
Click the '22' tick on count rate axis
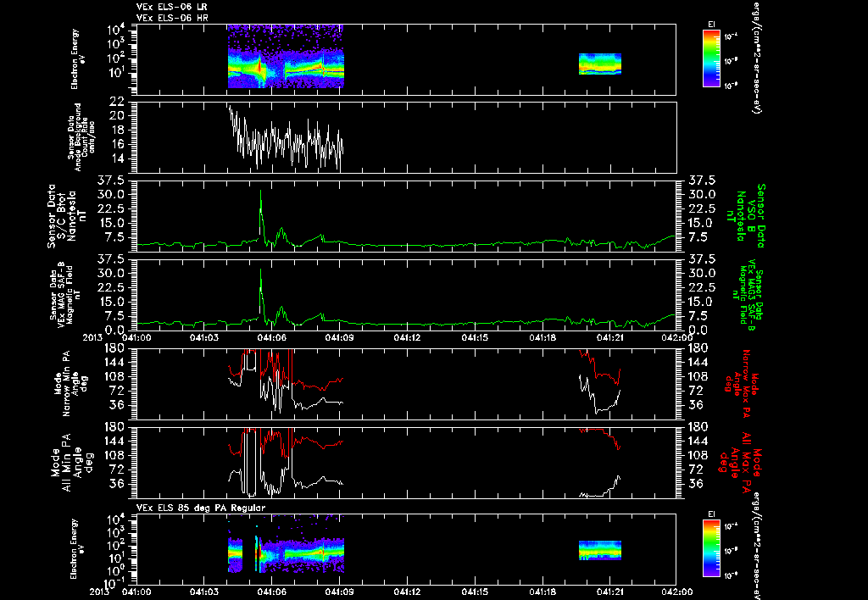point(117,102)
